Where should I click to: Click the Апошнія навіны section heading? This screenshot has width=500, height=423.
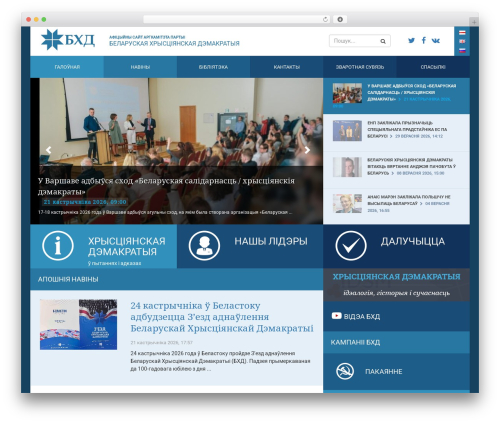(68, 279)
